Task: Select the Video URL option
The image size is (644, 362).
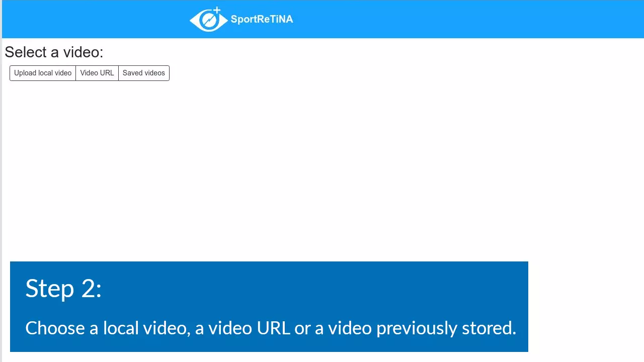Action: (x=97, y=73)
